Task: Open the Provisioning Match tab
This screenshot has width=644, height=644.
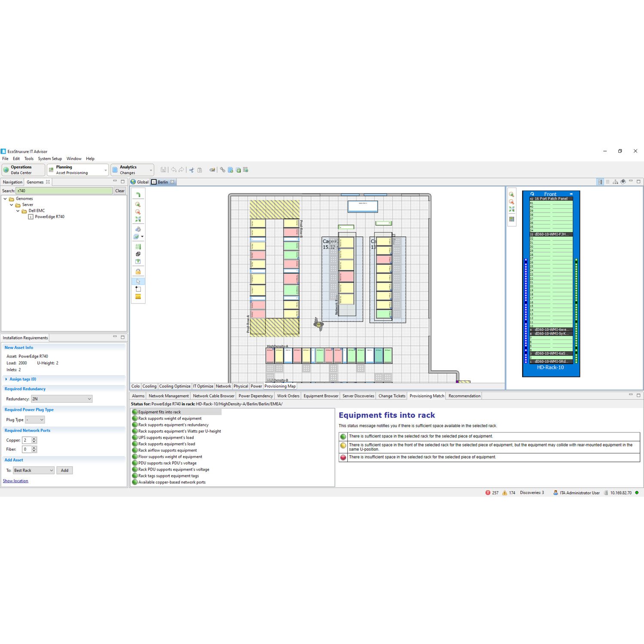Action: coord(427,396)
